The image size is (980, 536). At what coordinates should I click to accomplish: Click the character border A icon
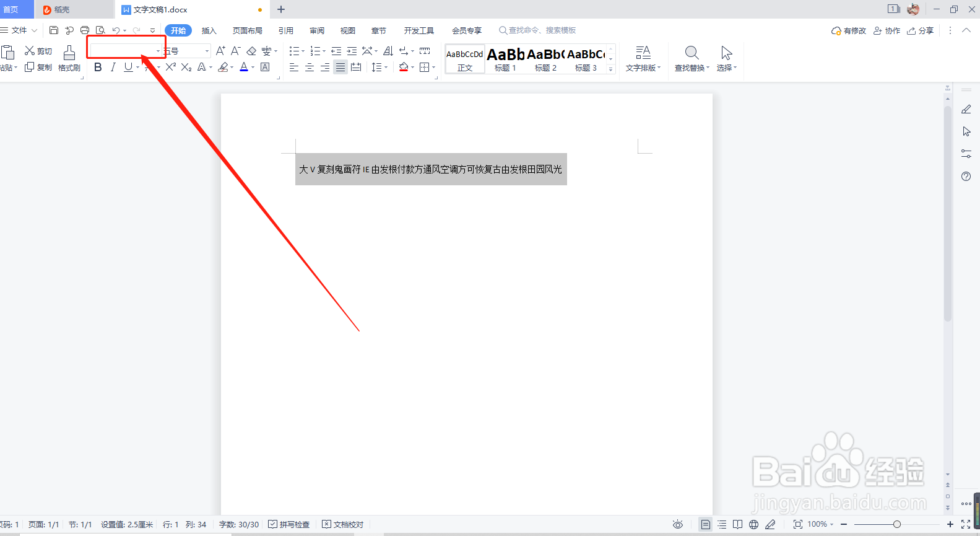(x=265, y=67)
